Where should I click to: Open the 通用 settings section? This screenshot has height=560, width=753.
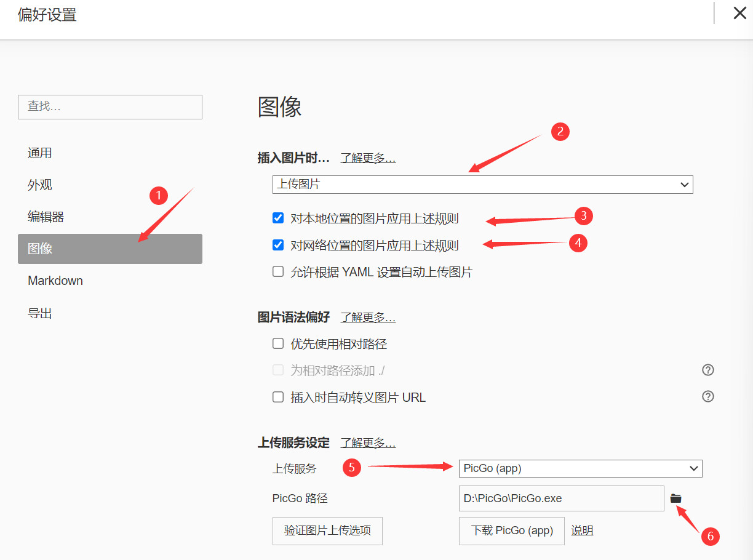pos(110,153)
